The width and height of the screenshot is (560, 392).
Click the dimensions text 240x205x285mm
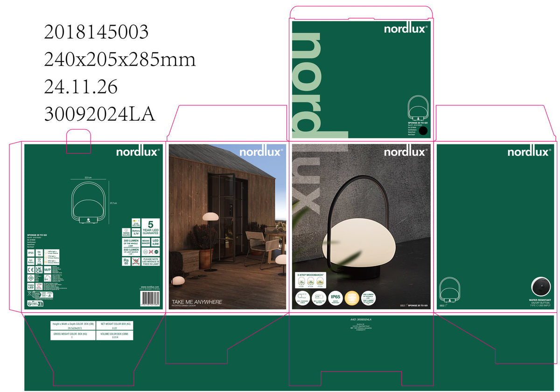coord(119,60)
